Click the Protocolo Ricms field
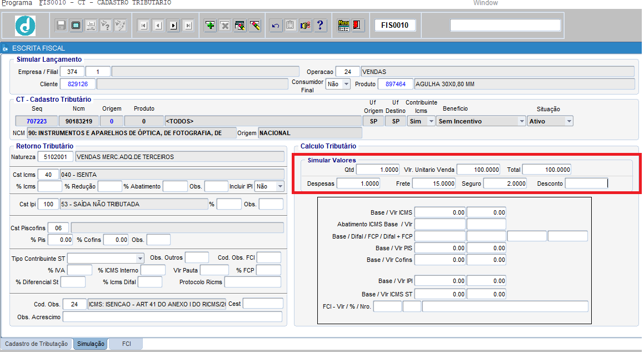The height and width of the screenshot is (352, 644). click(253, 282)
